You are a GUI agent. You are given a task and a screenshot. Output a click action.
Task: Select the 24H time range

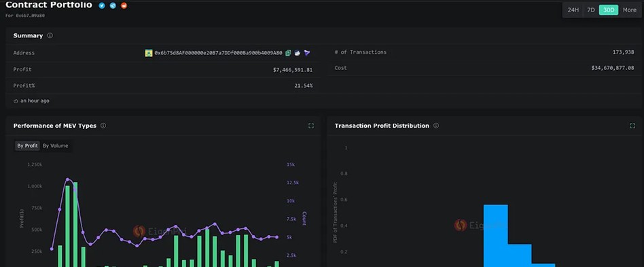point(573,10)
